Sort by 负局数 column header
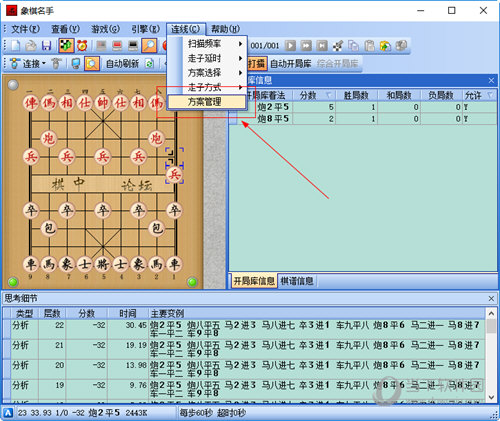Viewport: 500px width, 421px height. [441, 96]
